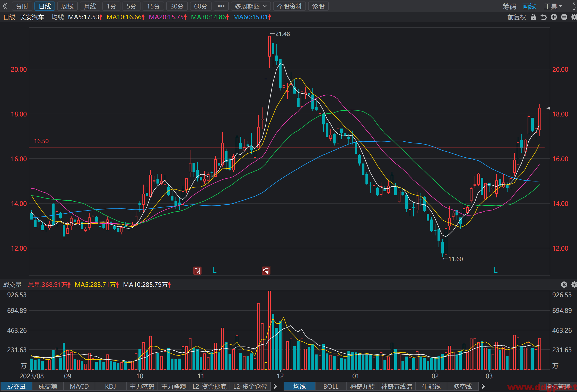Open chart settings gear icon
Viewport: 577px width, 392px height.
pos(574,17)
